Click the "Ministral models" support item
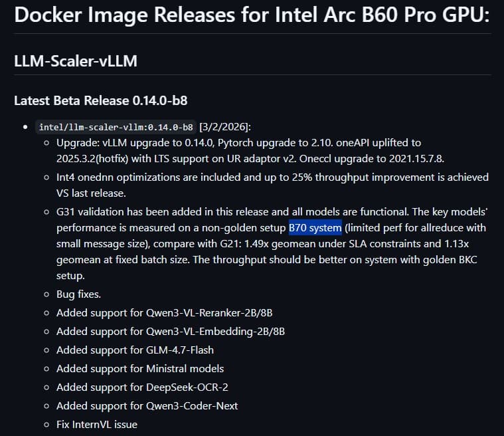Viewport: 504px width, 436px height. tap(140, 368)
